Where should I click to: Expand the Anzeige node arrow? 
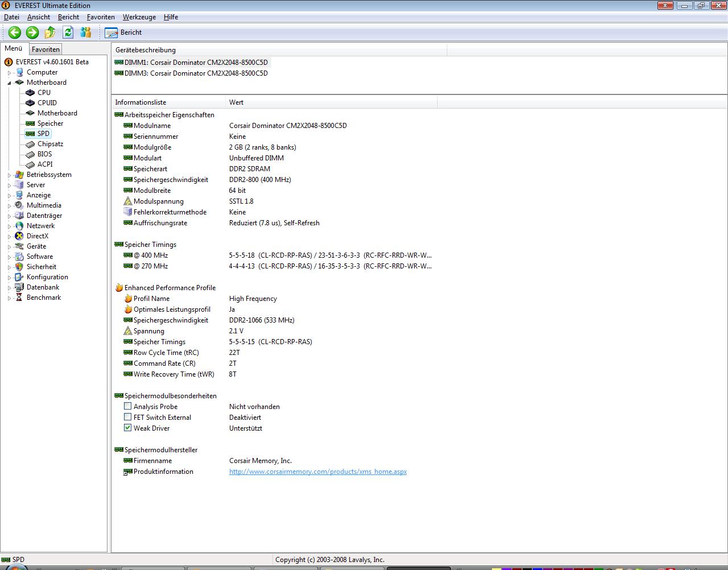point(10,196)
